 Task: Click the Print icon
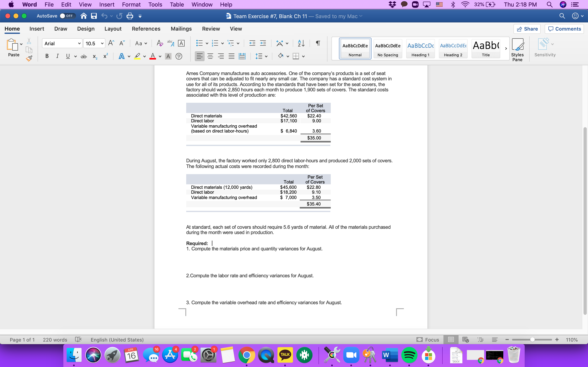pyautogui.click(x=129, y=16)
